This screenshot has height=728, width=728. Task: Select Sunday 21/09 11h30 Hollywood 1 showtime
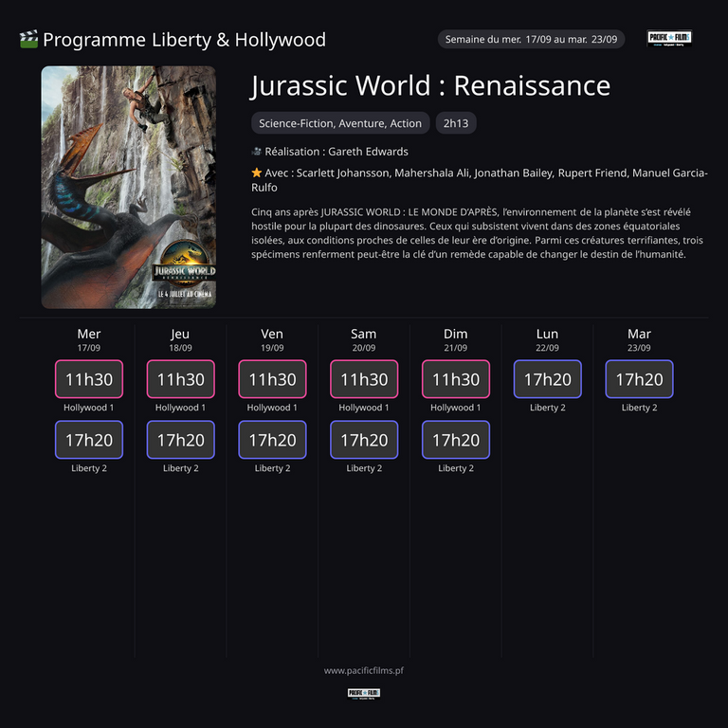click(456, 379)
